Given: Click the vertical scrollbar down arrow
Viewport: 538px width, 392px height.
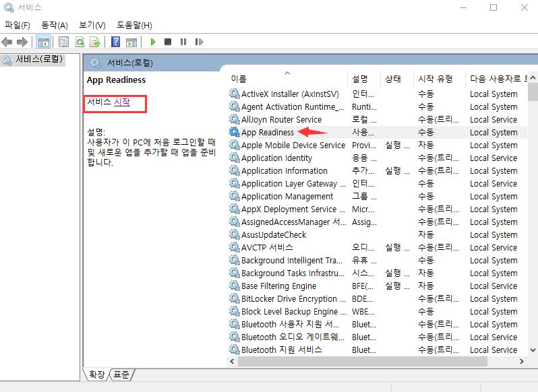Looking at the screenshot, I should (x=533, y=350).
